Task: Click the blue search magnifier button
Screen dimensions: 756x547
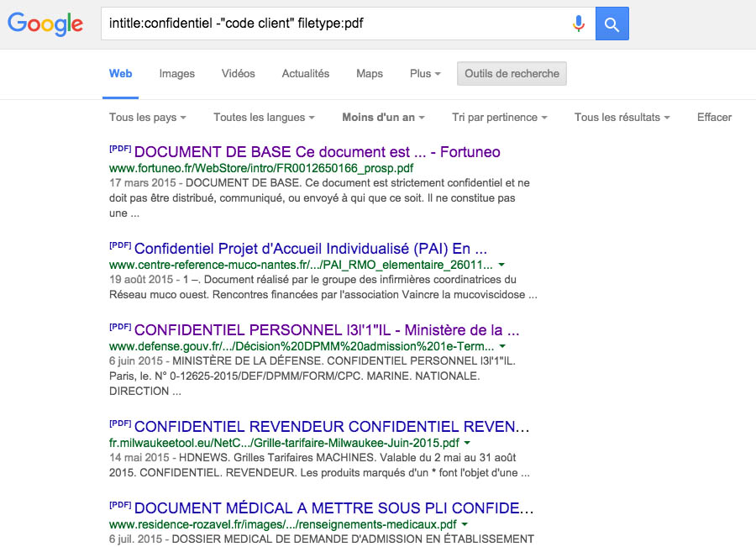Action: click(612, 24)
